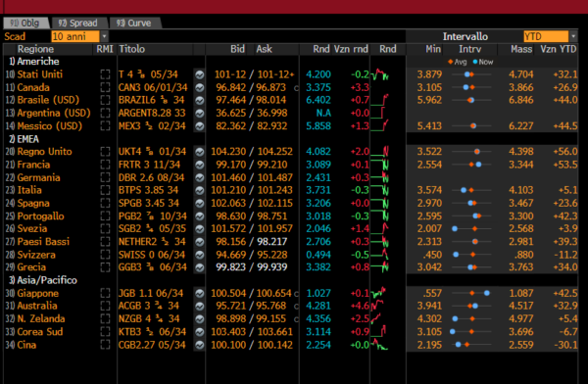Open chart icon for Stati Uniti bond

point(200,74)
